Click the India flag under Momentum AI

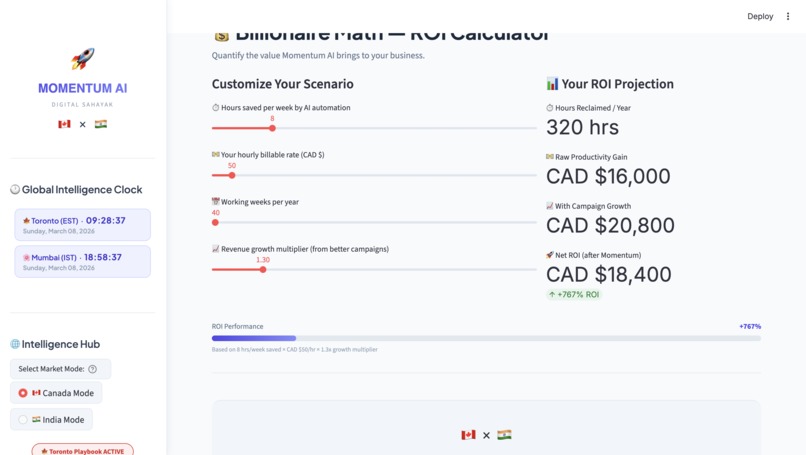pos(101,124)
